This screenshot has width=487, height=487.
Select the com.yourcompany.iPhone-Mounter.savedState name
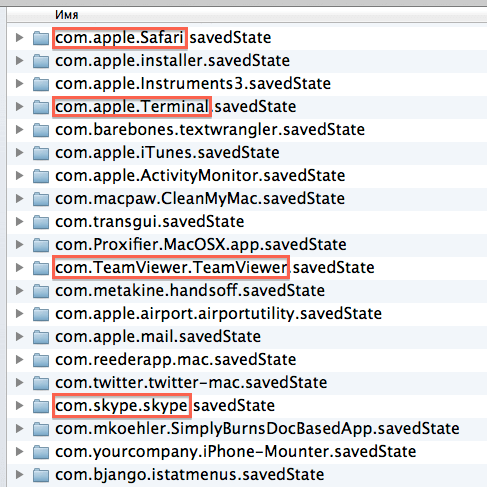[236, 452]
